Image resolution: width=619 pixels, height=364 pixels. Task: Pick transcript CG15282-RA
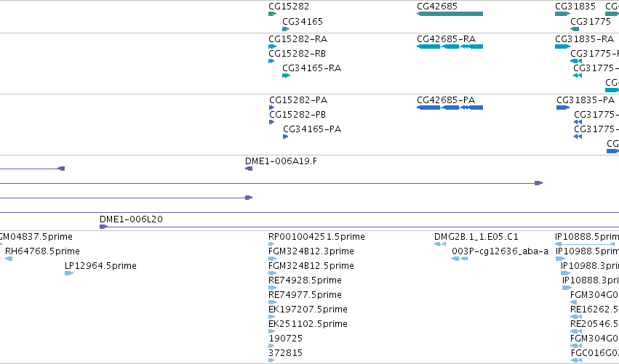[297, 39]
